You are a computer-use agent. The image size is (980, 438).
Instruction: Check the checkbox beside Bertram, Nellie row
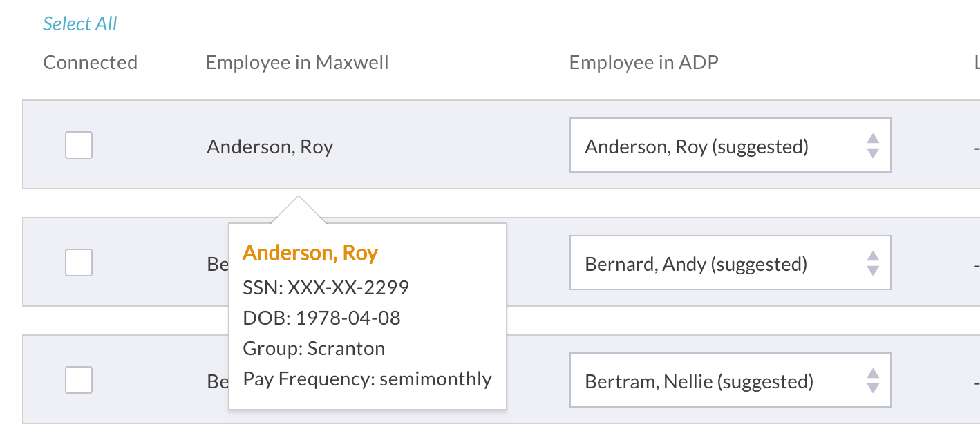click(x=78, y=380)
